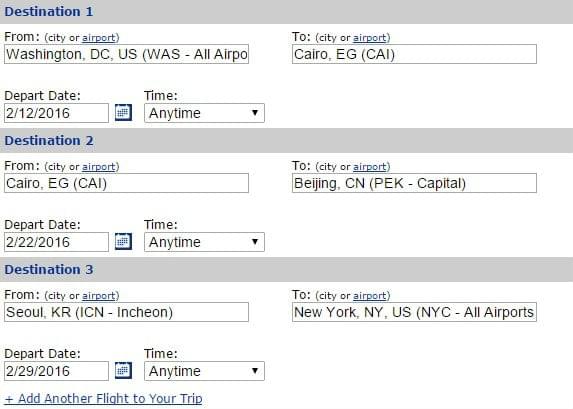This screenshot has height=409, width=573.
Task: Focus the Seoul, KR (ICN) From field
Action: (x=126, y=312)
